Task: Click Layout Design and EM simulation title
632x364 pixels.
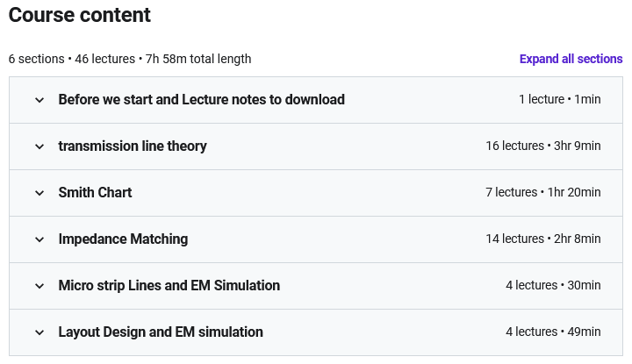Action: (161, 332)
